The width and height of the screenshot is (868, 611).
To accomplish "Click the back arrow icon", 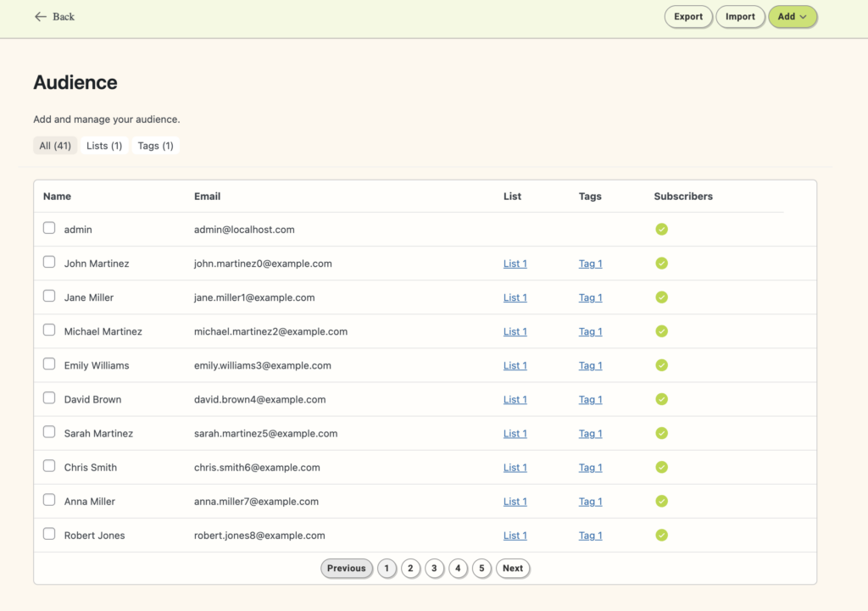I will tap(40, 16).
